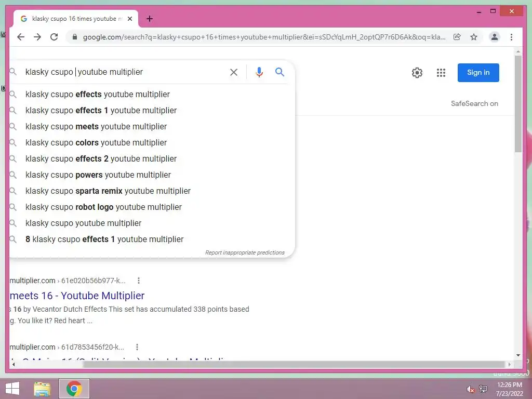The width and height of the screenshot is (532, 399).
Task: Open Google quick settings gear
Action: pos(417,73)
